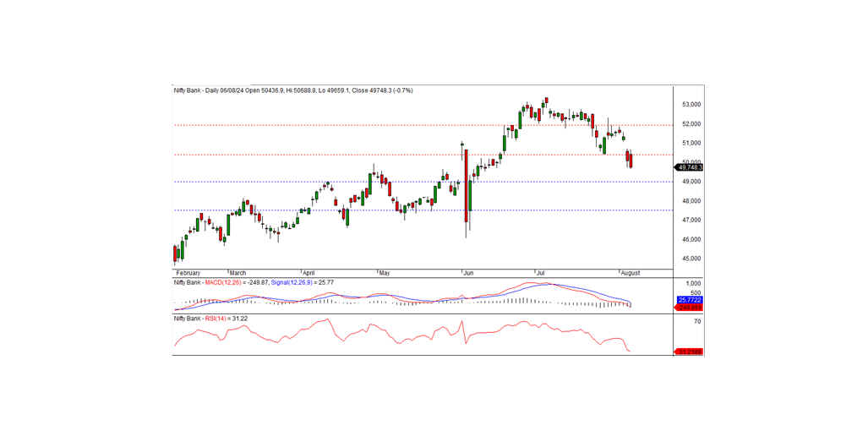Click the RSI(14) indicator label
This screenshot has width=868, height=447.
point(214,319)
